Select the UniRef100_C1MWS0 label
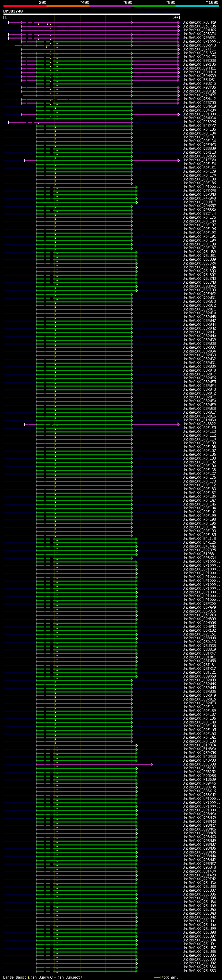This screenshot has width=222, height=980. [x=199, y=420]
